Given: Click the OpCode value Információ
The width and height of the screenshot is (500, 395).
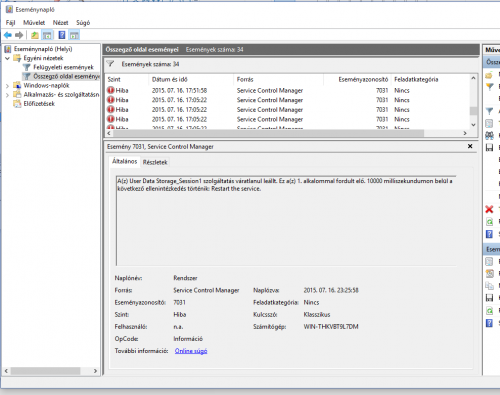Looking at the screenshot, I should [x=188, y=339].
